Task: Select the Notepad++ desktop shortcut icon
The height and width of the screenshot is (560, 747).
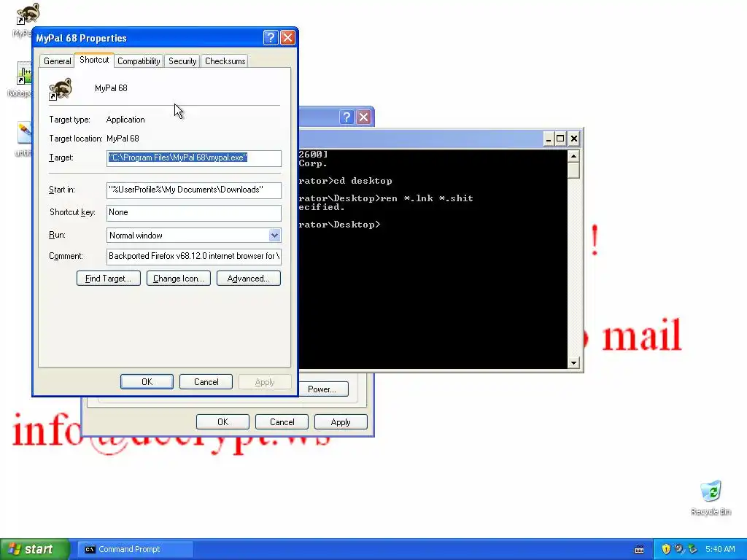Action: 23,75
